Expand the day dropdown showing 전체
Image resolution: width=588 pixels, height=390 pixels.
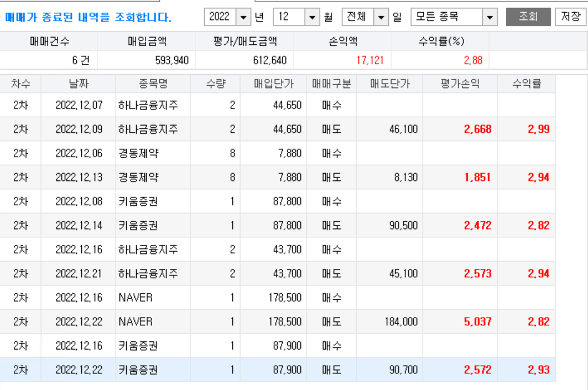382,17
